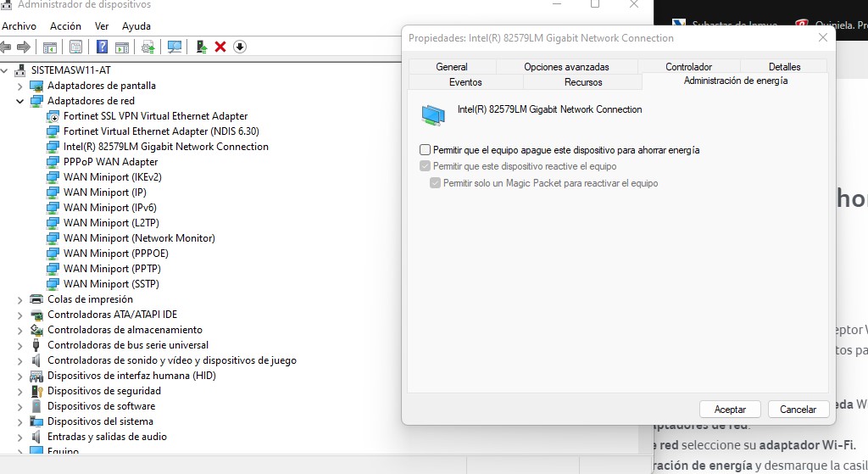868x474 pixels.
Task: Uninstall device using the red X icon
Action: point(220,47)
